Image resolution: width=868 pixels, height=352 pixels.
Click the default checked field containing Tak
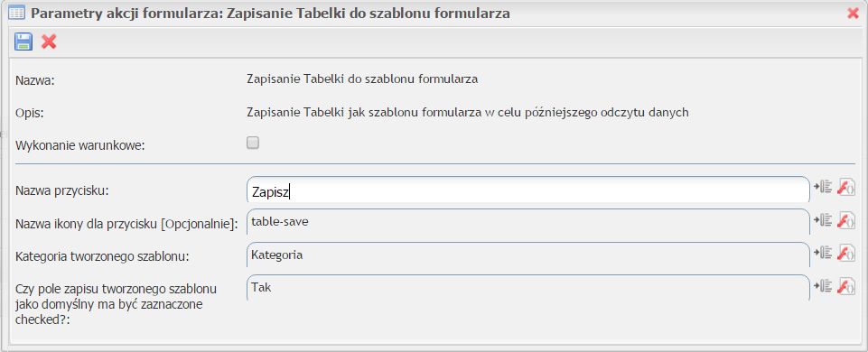[528, 288]
